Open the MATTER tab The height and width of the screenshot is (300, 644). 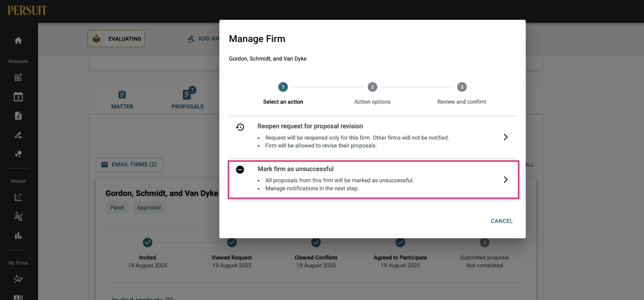122,100
